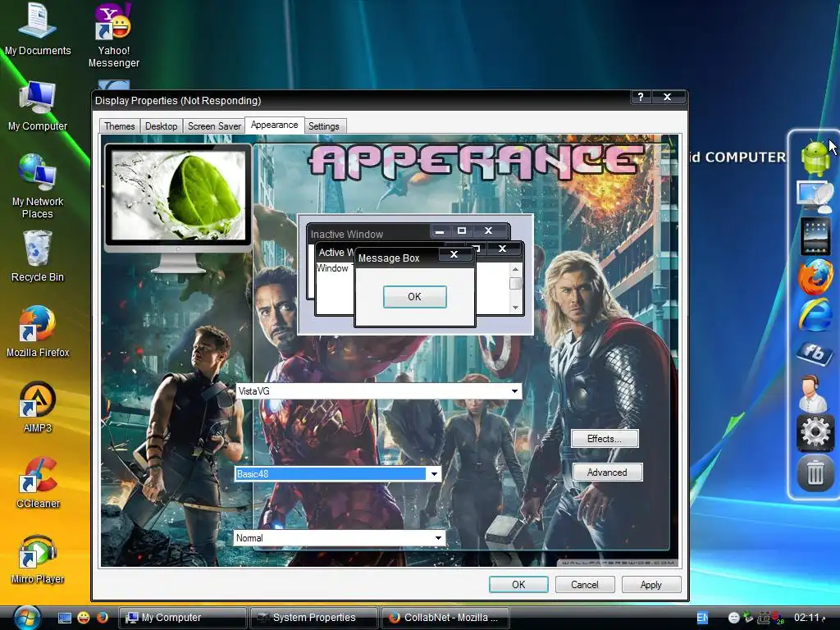The height and width of the screenshot is (630, 840).
Task: Click the Effects... button
Action: point(605,439)
